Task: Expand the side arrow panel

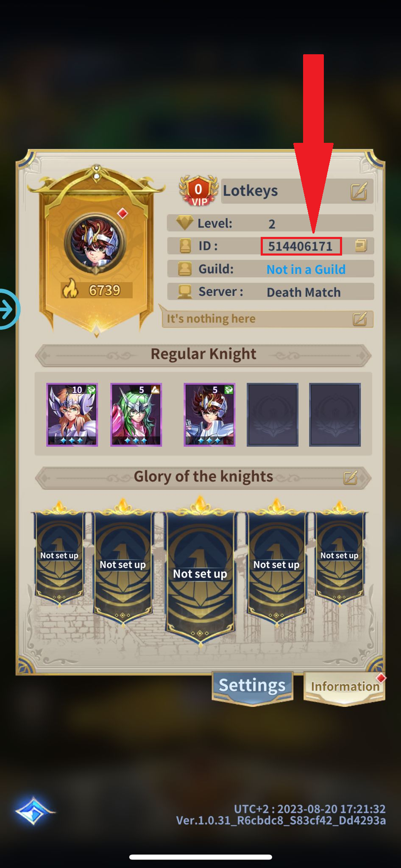Action: pos(8,309)
